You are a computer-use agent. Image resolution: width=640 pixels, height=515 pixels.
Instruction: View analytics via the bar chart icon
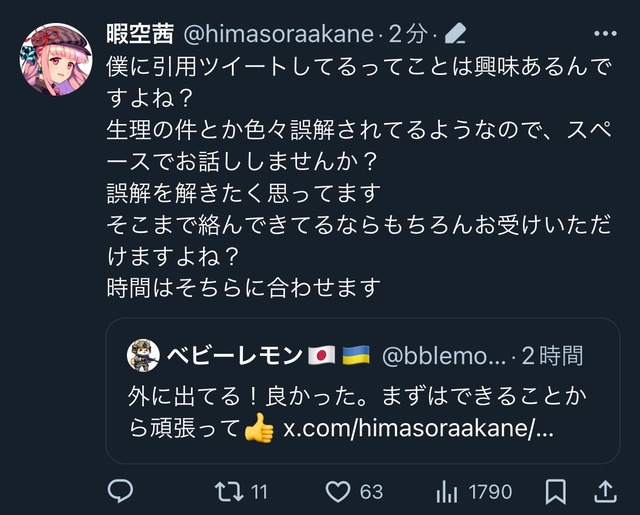point(447,491)
